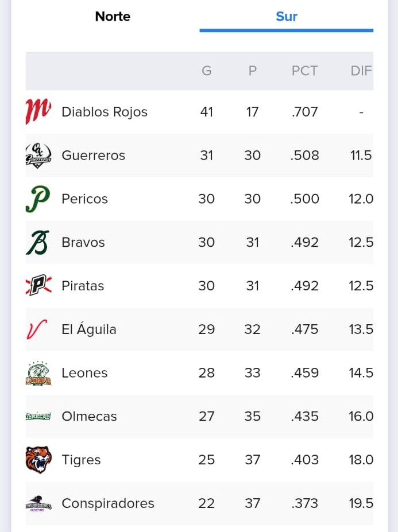The image size is (398, 532).
Task: Switch to the Norte tab
Action: (x=113, y=16)
